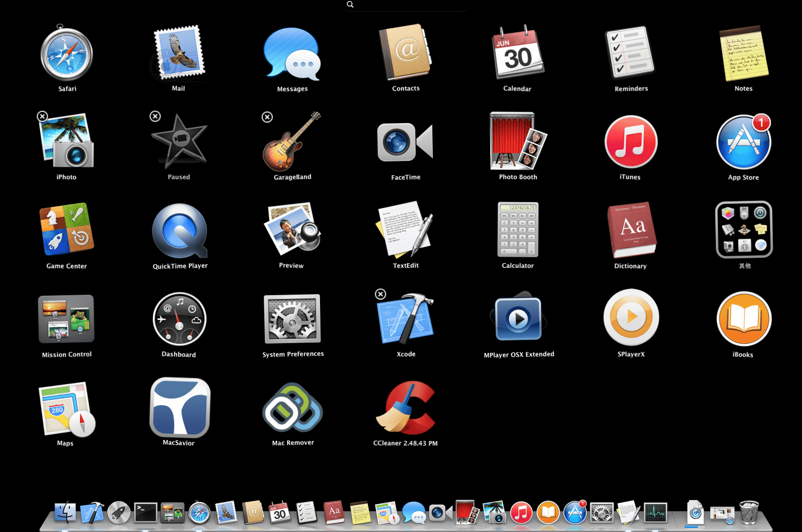802x532 pixels.
Task: Launch MacSavior app
Action: tap(180, 407)
